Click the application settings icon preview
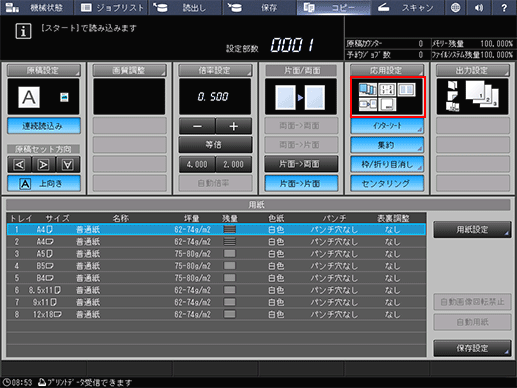Screen dimensions: 517x388 pos(388,97)
